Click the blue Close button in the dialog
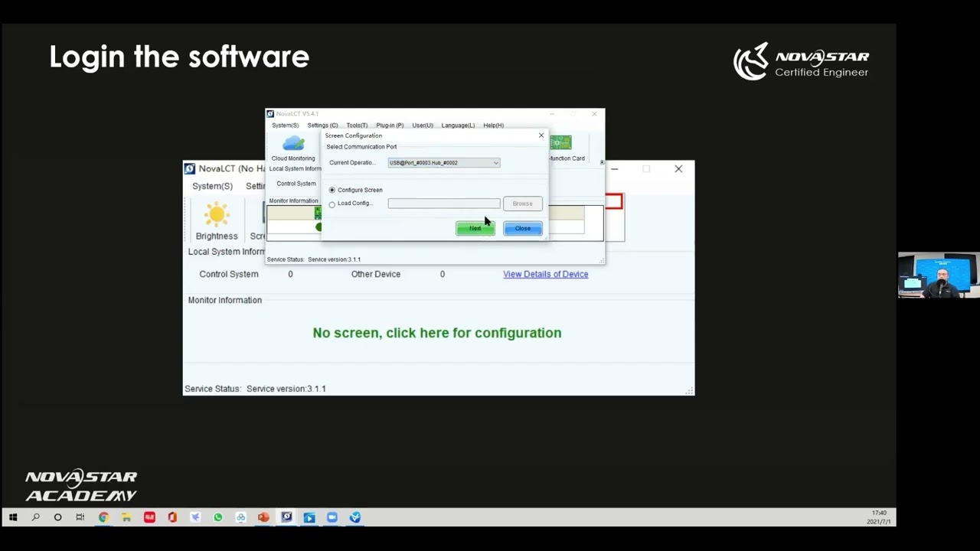 pos(523,228)
